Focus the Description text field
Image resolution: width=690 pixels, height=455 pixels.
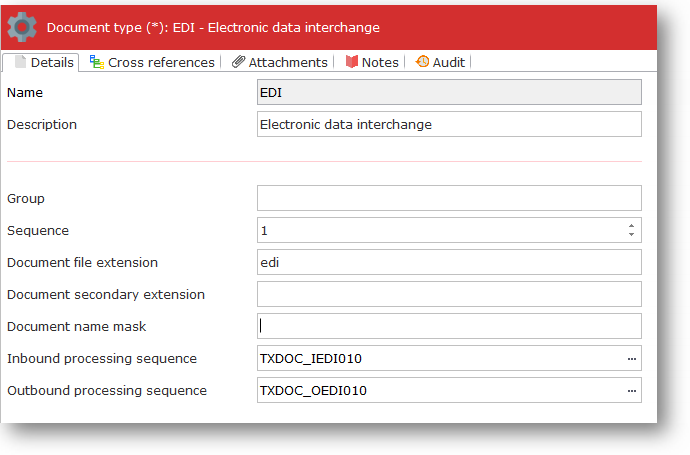pyautogui.click(x=448, y=124)
